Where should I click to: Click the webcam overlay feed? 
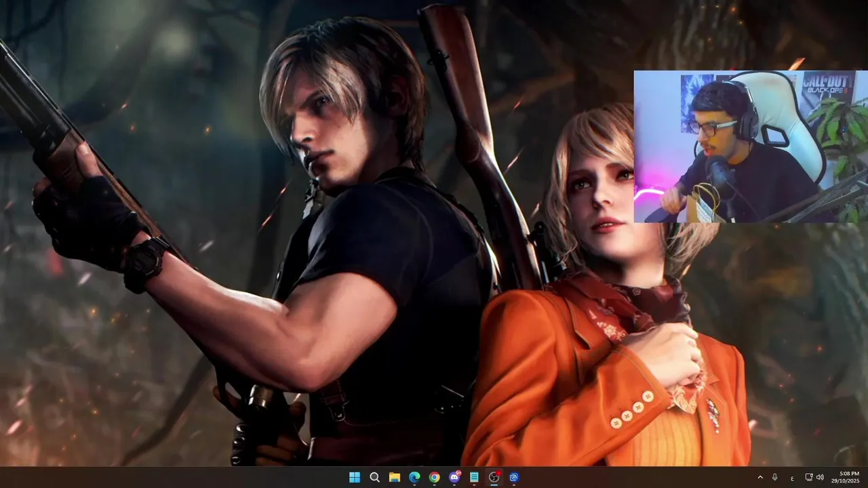click(751, 146)
